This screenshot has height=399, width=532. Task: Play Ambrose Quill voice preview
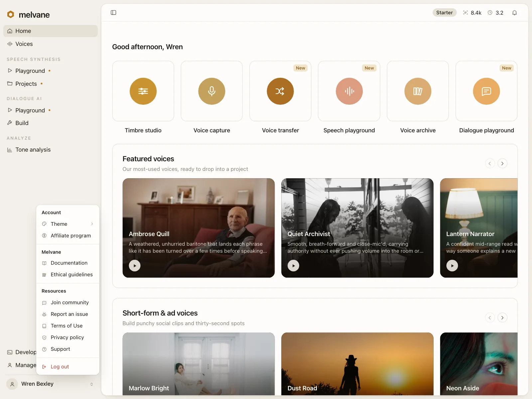[135, 266]
